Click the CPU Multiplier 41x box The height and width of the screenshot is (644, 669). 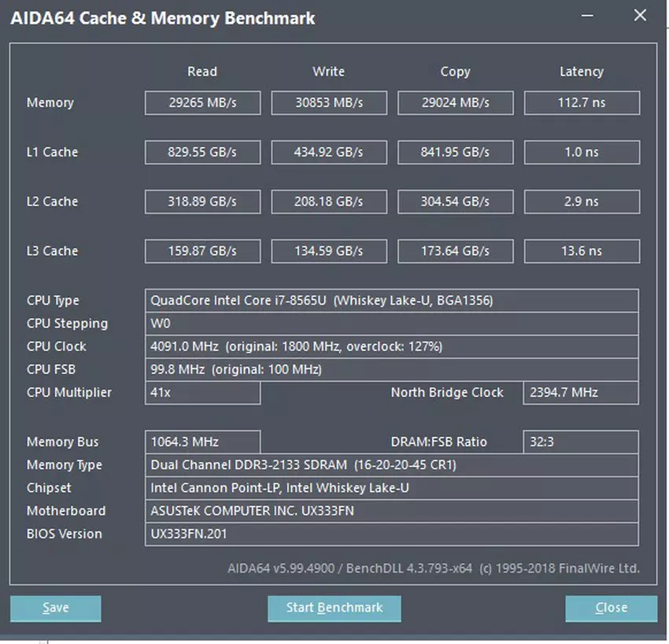tap(202, 393)
